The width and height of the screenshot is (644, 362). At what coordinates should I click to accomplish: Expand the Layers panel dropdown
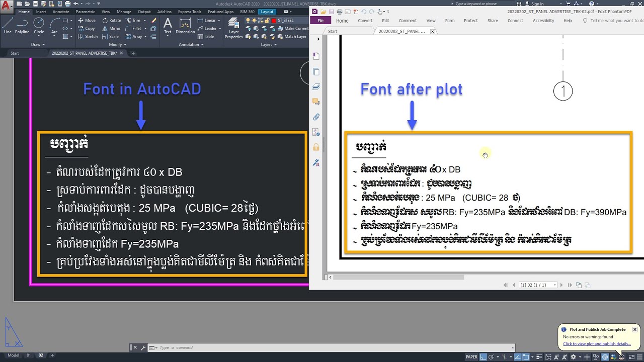[269, 44]
